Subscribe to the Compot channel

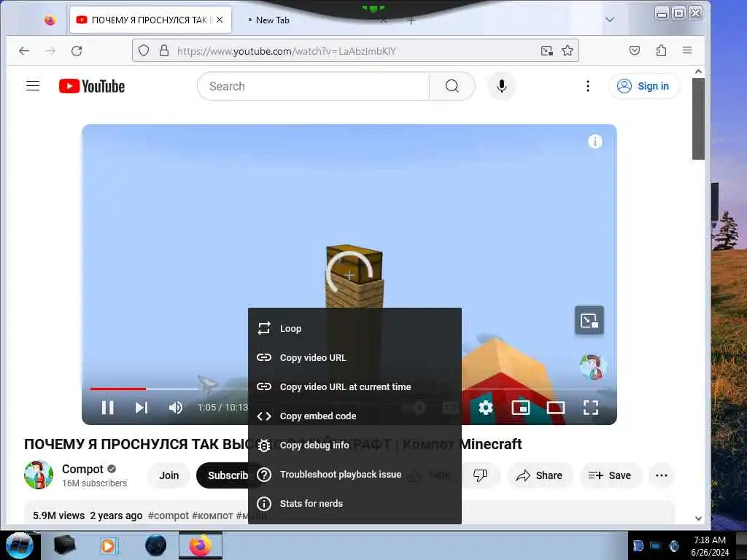tap(228, 475)
